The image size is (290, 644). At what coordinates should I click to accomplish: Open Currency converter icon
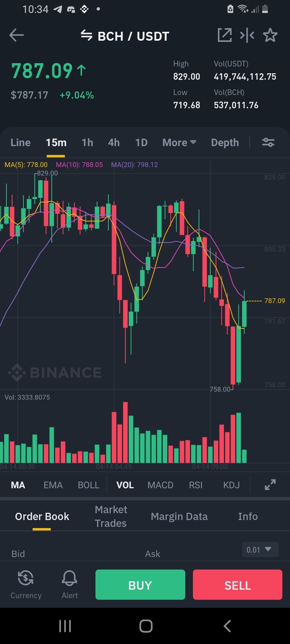[x=26, y=584]
